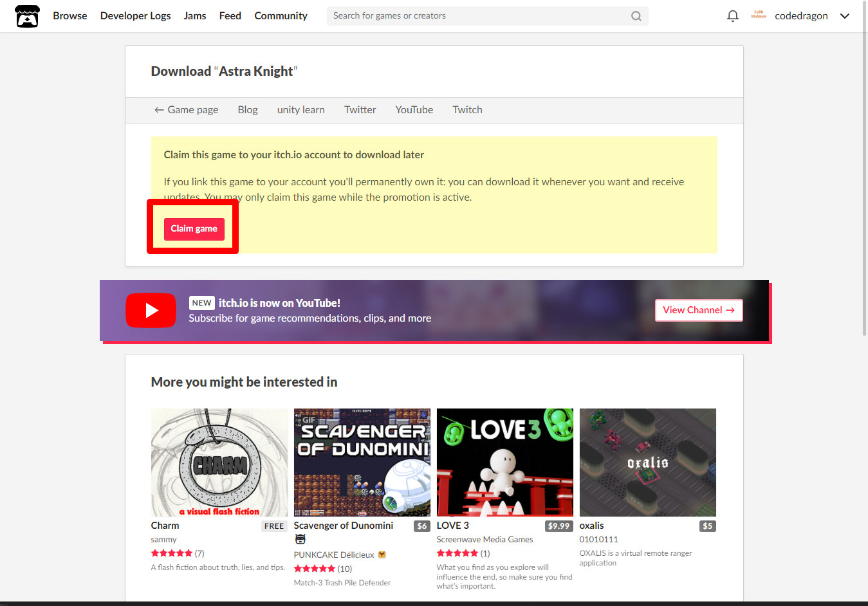Click the Claim game button
This screenshot has height=606, width=868.
click(x=194, y=229)
